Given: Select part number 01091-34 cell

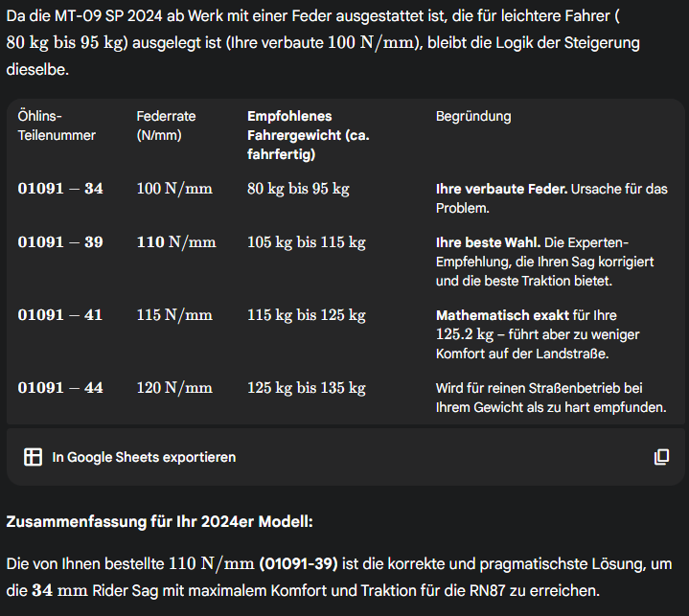Looking at the screenshot, I should point(60,189).
